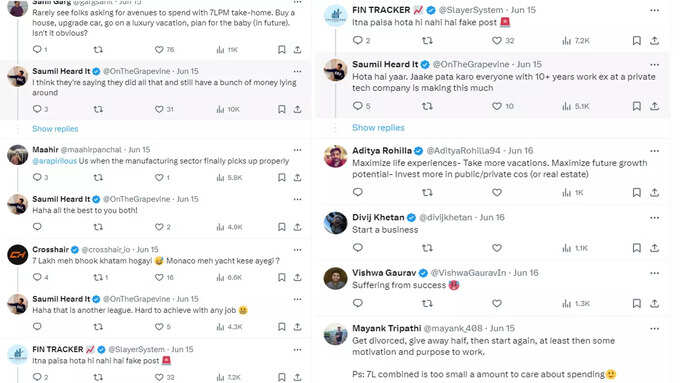View analytics for 'Haha all the best' tweet

pos(229,226)
